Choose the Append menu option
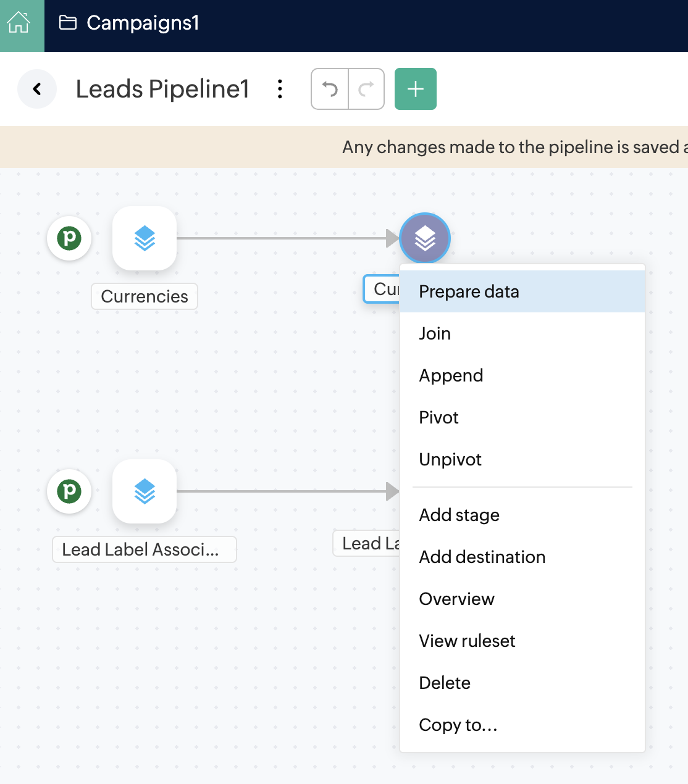Screen dimensions: 688x784 tap(451, 375)
